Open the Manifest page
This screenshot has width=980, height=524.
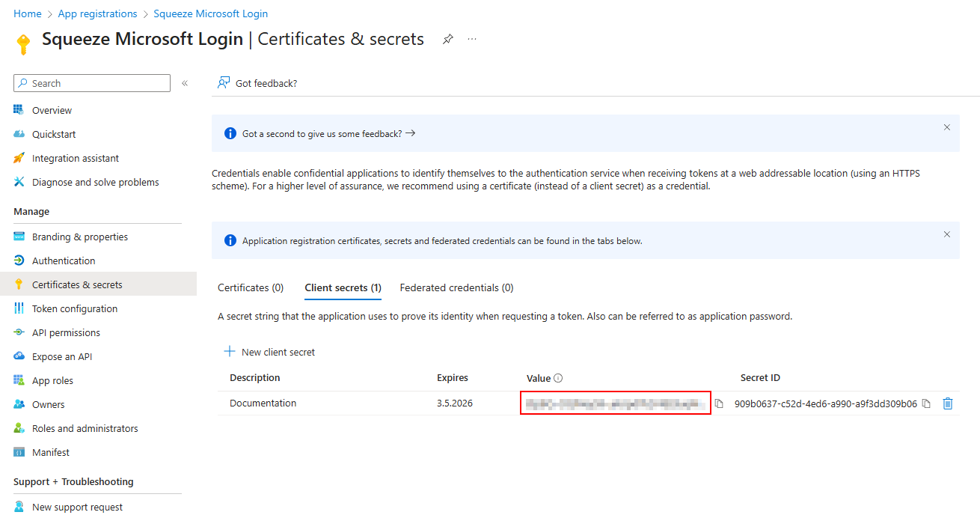tap(51, 452)
